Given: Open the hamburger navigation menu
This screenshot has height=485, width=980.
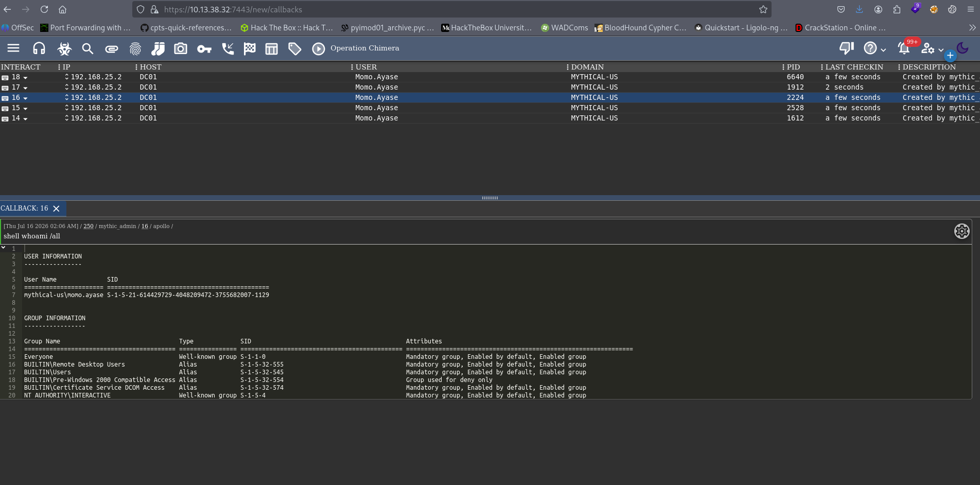Looking at the screenshot, I should tap(13, 48).
